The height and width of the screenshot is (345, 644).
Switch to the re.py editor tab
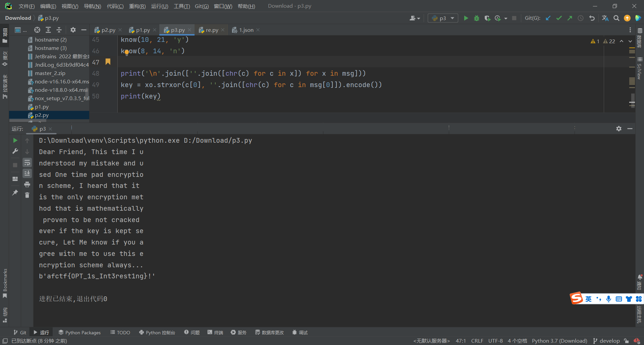click(212, 30)
